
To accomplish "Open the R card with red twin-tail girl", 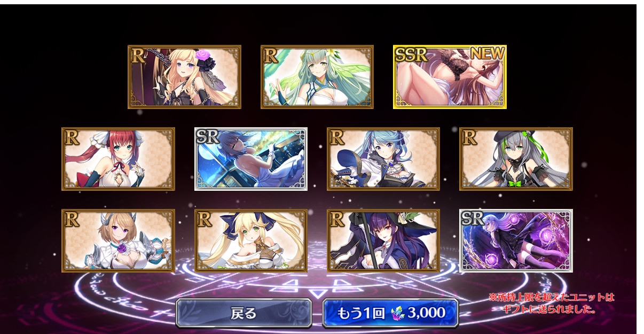I will [118, 159].
